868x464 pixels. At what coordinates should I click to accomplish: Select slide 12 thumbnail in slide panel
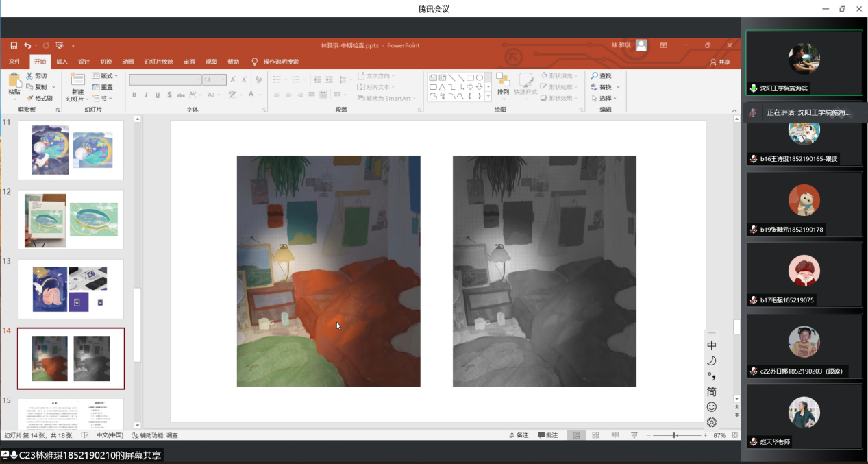(x=71, y=219)
